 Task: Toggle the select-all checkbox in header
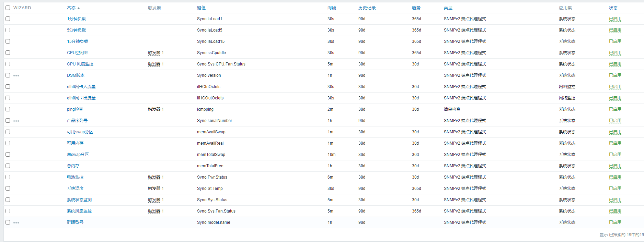(8, 8)
